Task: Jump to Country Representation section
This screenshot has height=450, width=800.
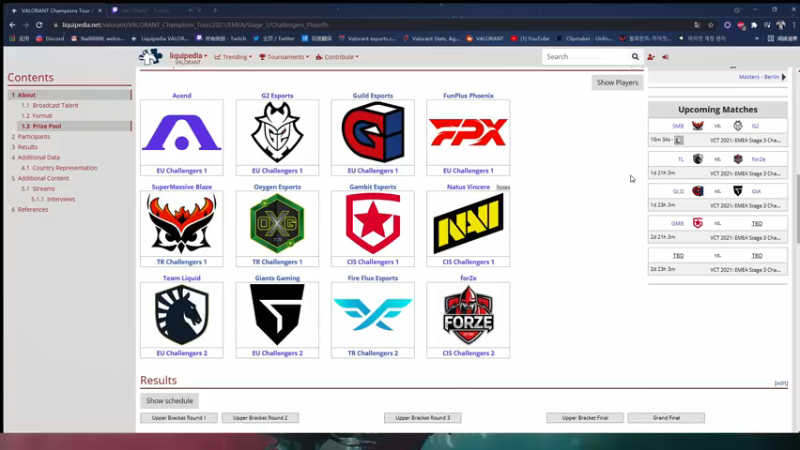Action: tap(65, 168)
